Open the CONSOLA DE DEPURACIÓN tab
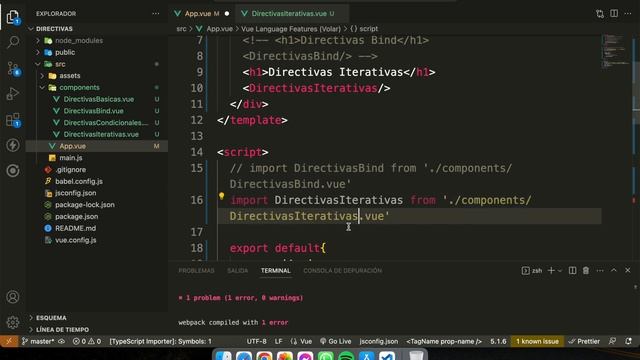Viewport: 640px width, 360px height. click(x=342, y=271)
